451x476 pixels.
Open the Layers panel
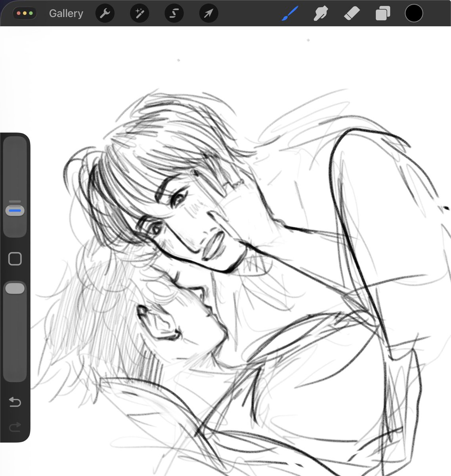(382, 14)
